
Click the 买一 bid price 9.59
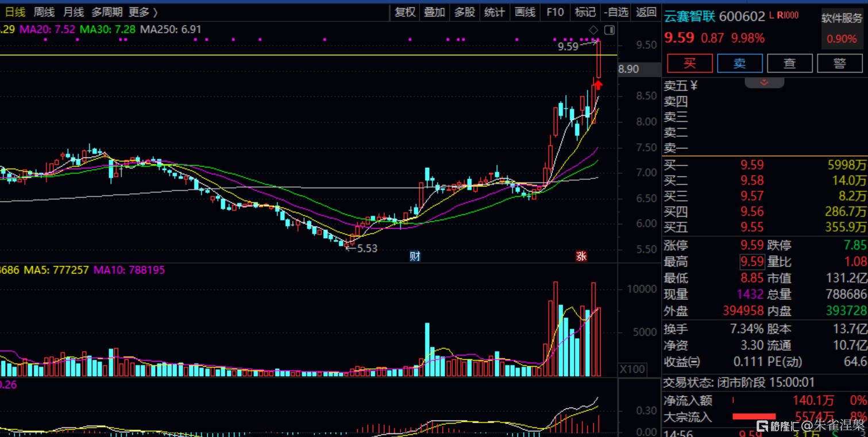[x=752, y=166]
